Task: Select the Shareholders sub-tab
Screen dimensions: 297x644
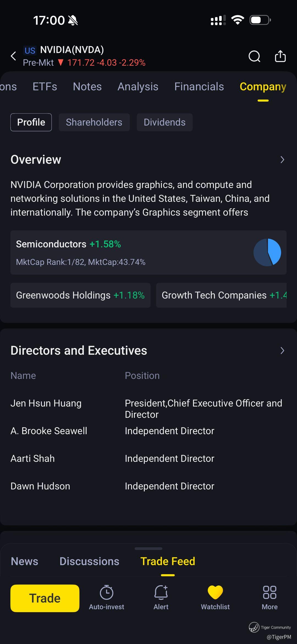Action: click(94, 122)
